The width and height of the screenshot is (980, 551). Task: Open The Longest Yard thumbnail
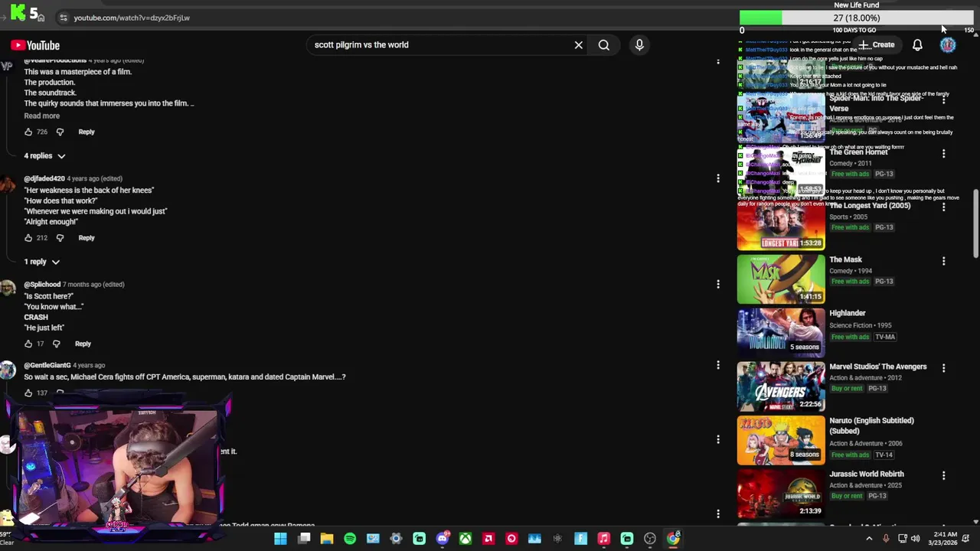(781, 226)
